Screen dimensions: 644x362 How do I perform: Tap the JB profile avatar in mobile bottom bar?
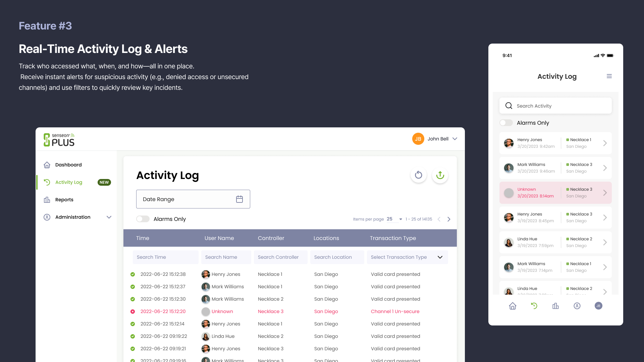pos(598,306)
